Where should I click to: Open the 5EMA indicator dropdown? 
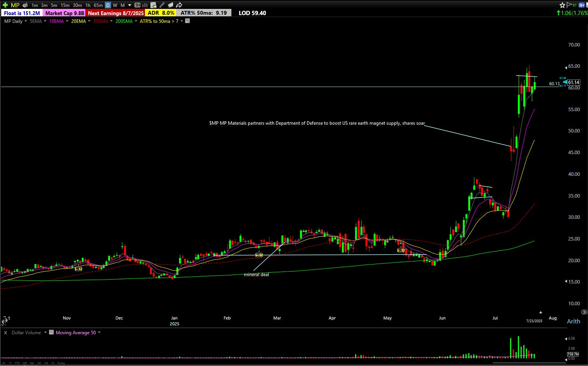tap(45, 21)
